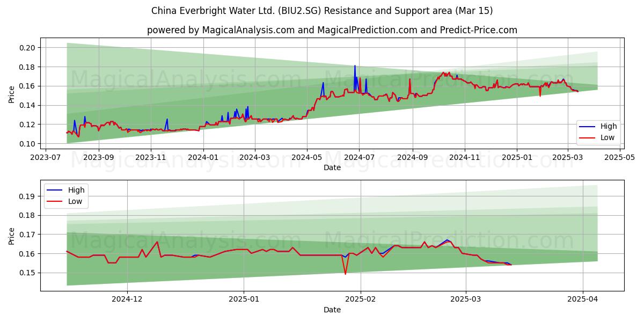Viewport: 644px width, 322px height.
Task: Click lower chart y-axis value '0.15'
Action: [x=28, y=273]
